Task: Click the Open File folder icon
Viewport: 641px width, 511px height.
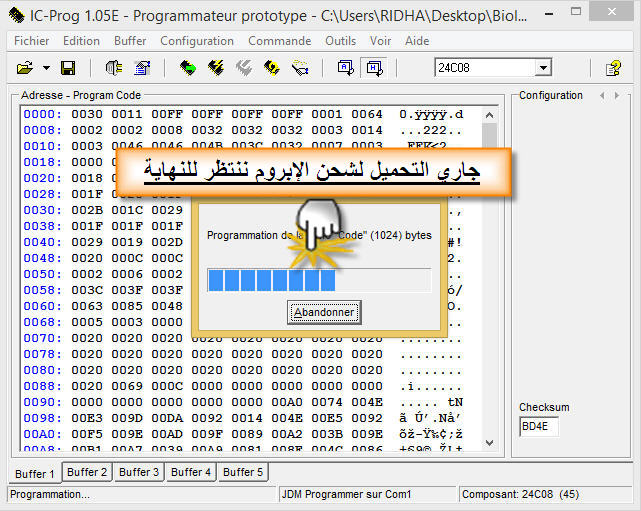Action: [x=25, y=68]
